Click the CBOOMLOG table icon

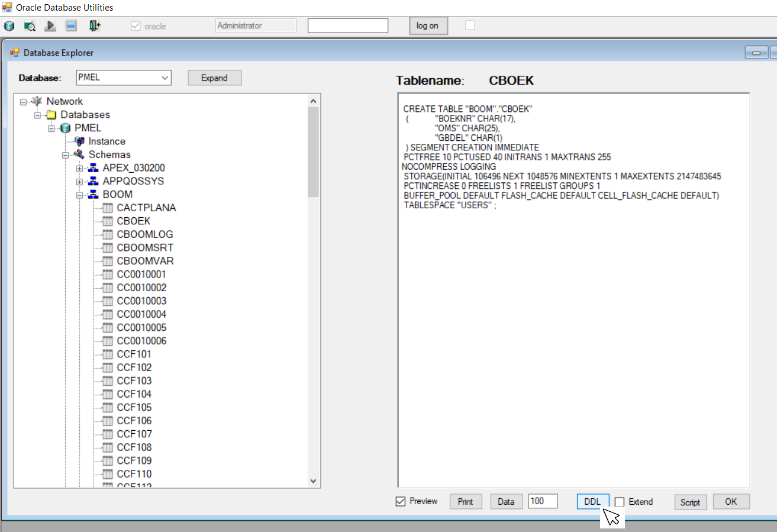[108, 234]
